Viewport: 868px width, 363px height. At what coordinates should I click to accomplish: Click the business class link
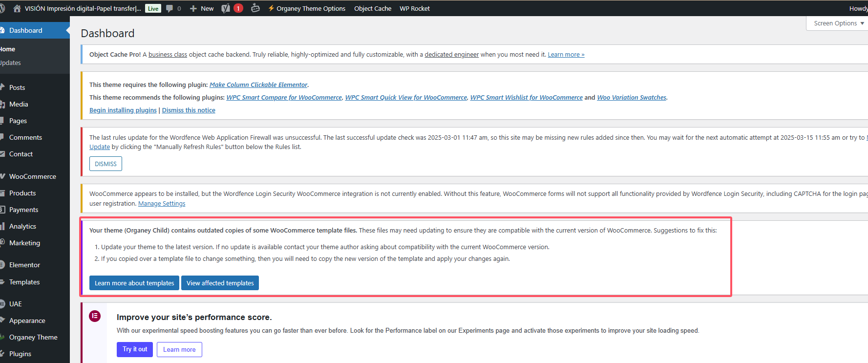168,54
